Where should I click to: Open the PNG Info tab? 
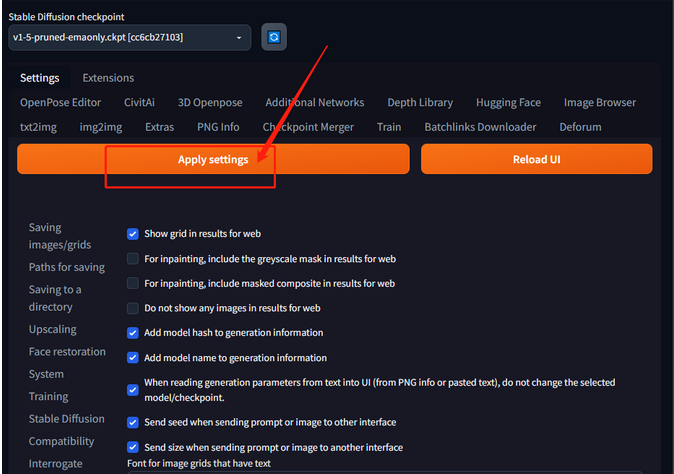point(218,127)
